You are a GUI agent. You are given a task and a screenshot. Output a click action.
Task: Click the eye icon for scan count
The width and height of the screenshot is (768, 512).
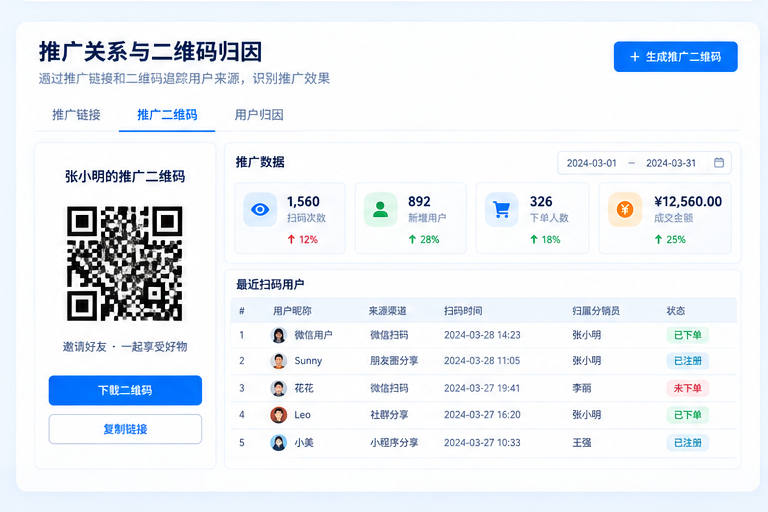(260, 210)
